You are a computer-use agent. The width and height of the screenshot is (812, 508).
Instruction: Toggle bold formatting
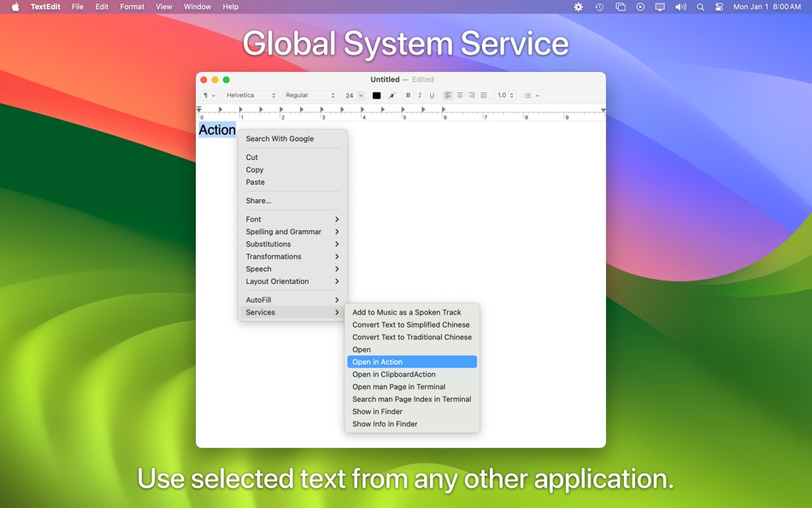point(408,96)
